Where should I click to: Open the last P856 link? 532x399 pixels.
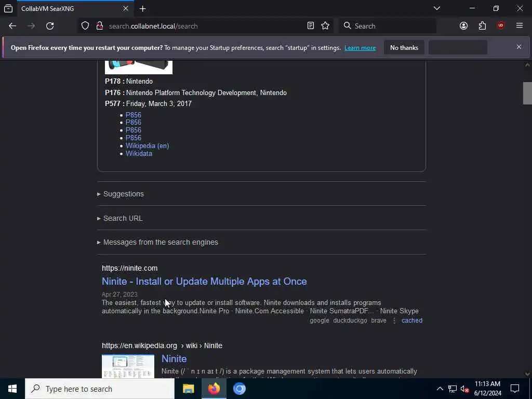point(134,138)
